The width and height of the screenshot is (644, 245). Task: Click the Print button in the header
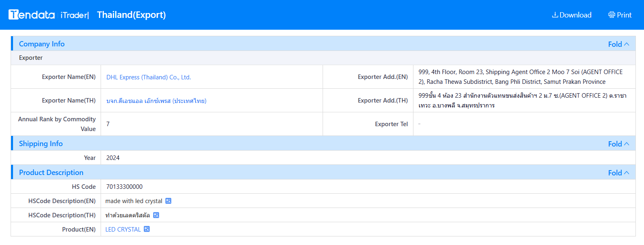(x=620, y=15)
